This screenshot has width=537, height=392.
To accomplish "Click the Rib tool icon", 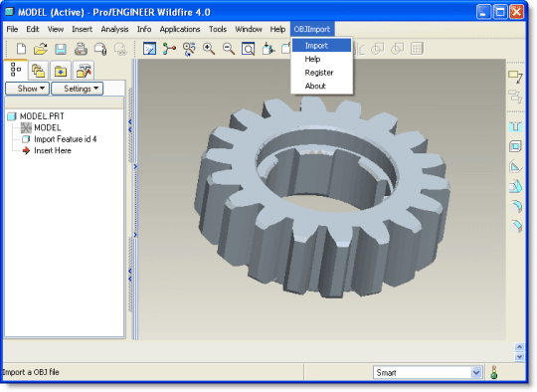I will pyautogui.click(x=515, y=166).
